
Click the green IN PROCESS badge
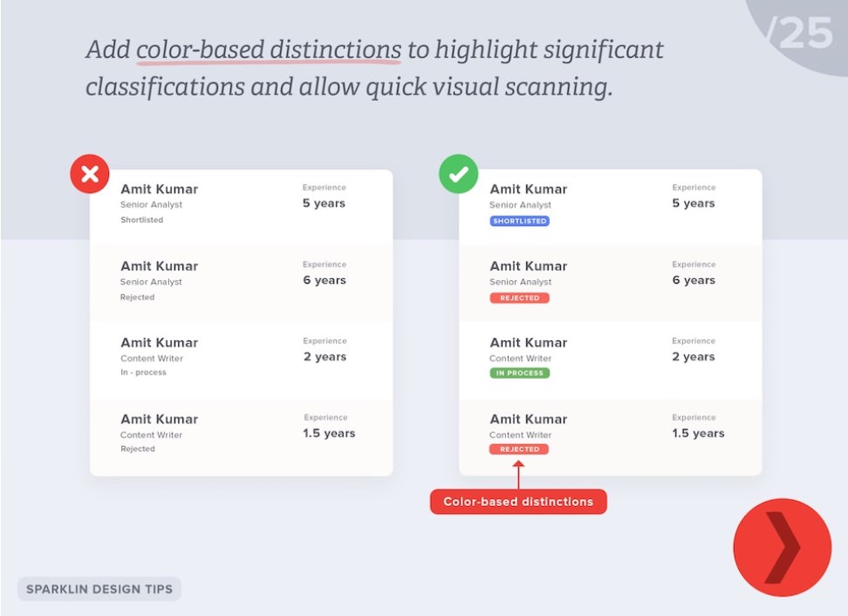pyautogui.click(x=520, y=373)
